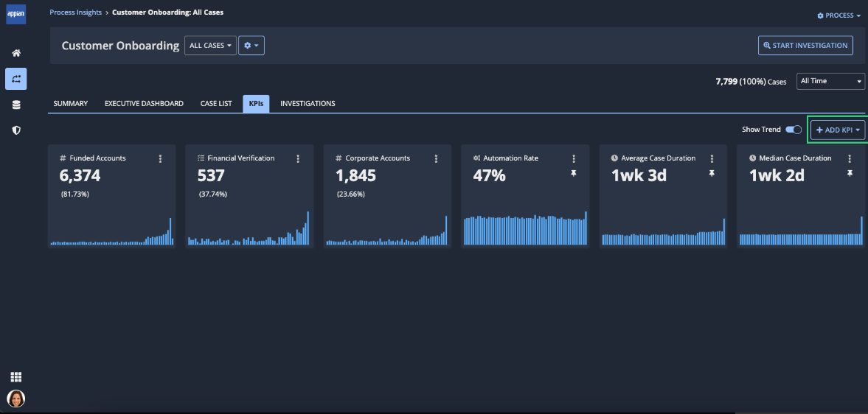
Task: Open the Process Insights sidebar icon
Action: (x=15, y=79)
